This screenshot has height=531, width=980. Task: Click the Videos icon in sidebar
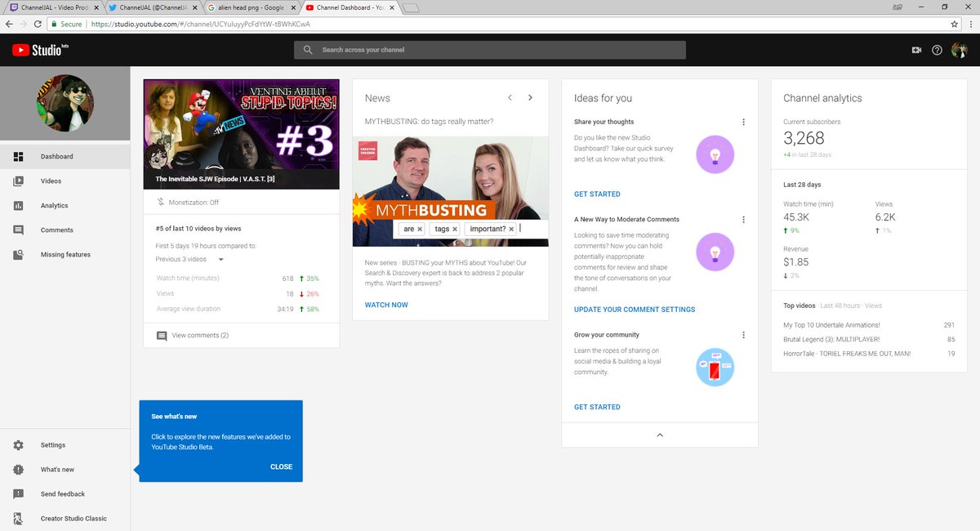[18, 181]
